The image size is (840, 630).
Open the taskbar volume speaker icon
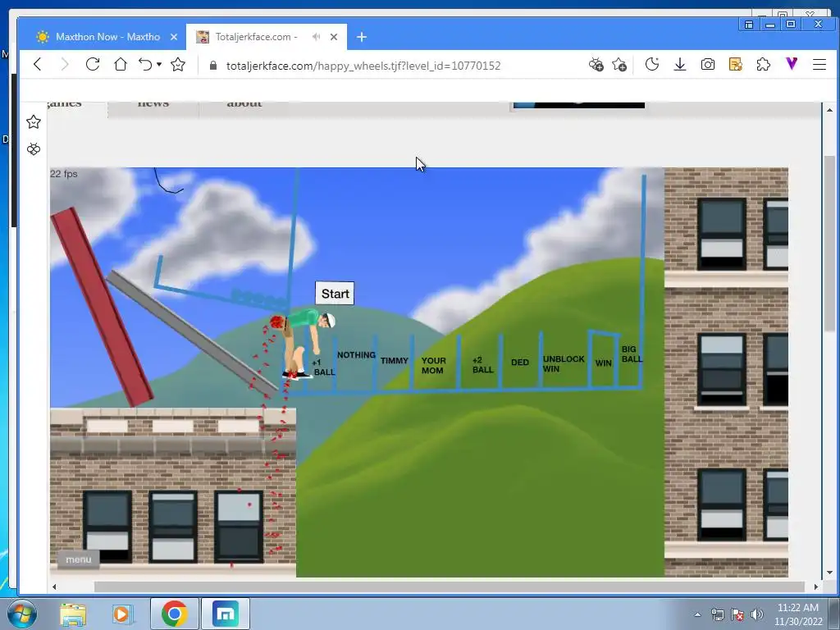point(756,614)
